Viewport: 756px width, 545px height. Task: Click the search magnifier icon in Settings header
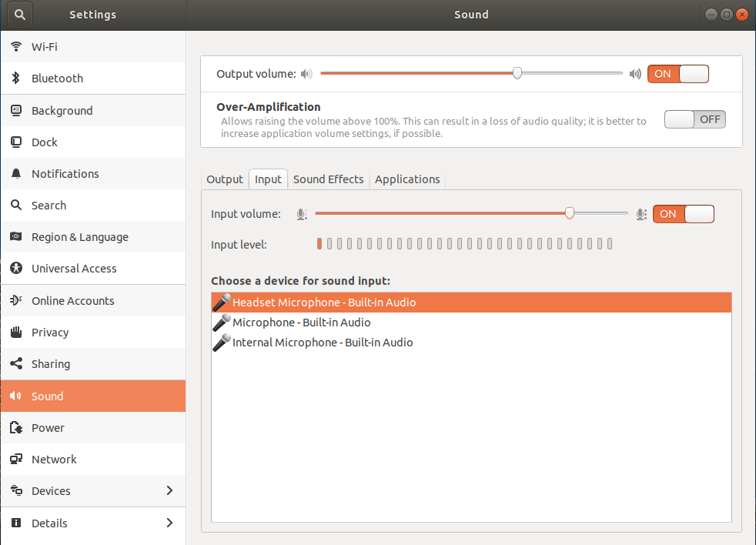20,15
